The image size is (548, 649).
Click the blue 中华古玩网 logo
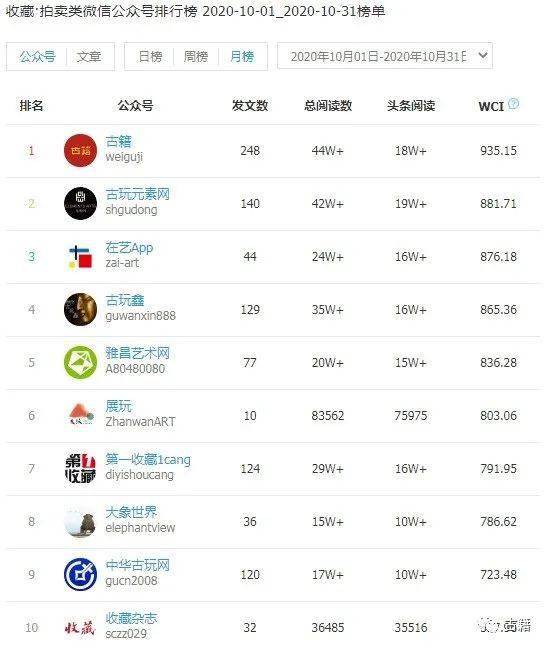pos(80,574)
